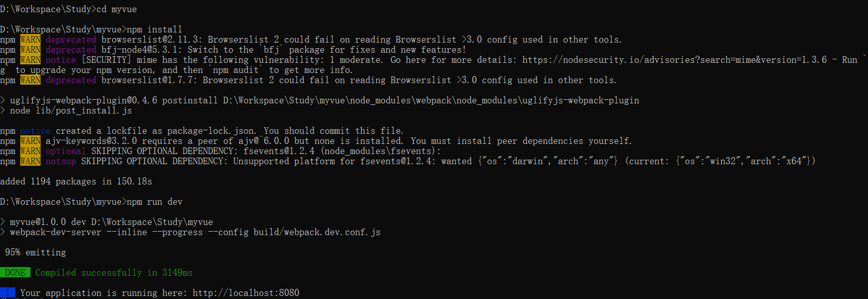Click the first yellow WARN label
The width and height of the screenshot is (868, 299).
point(30,40)
